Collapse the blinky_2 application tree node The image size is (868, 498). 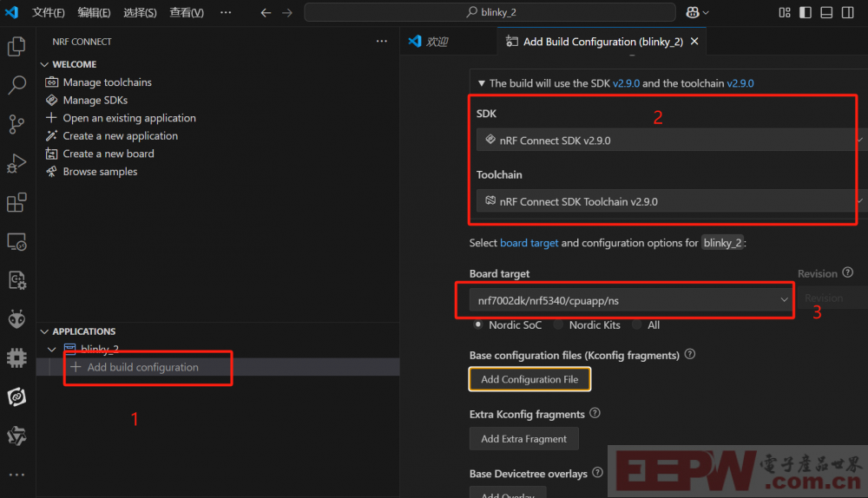(51, 349)
